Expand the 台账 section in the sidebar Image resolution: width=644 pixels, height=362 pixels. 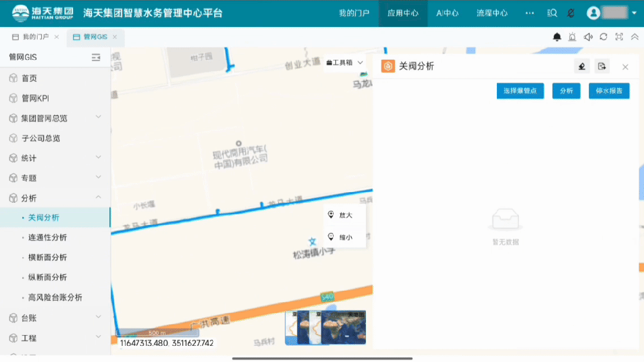click(x=55, y=318)
